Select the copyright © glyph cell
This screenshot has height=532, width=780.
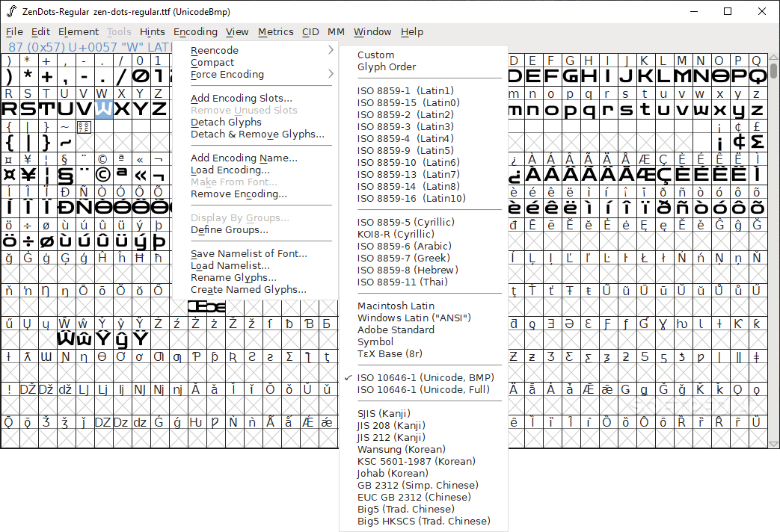tap(103, 175)
